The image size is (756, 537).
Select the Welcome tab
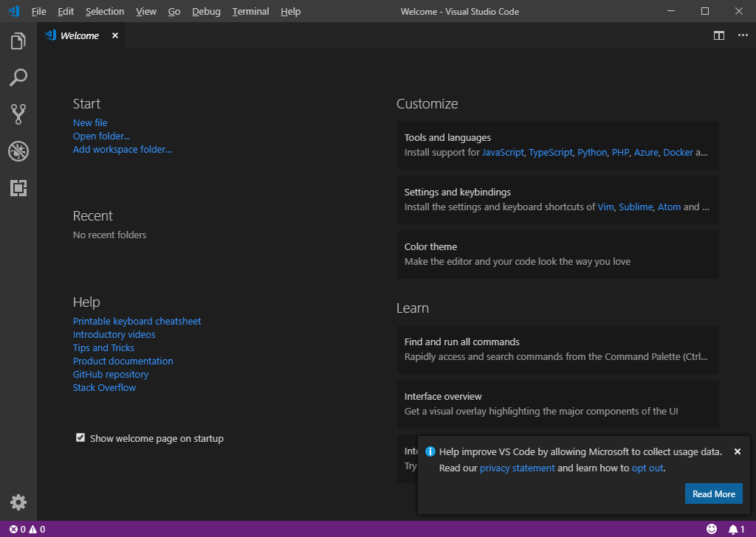(x=80, y=35)
